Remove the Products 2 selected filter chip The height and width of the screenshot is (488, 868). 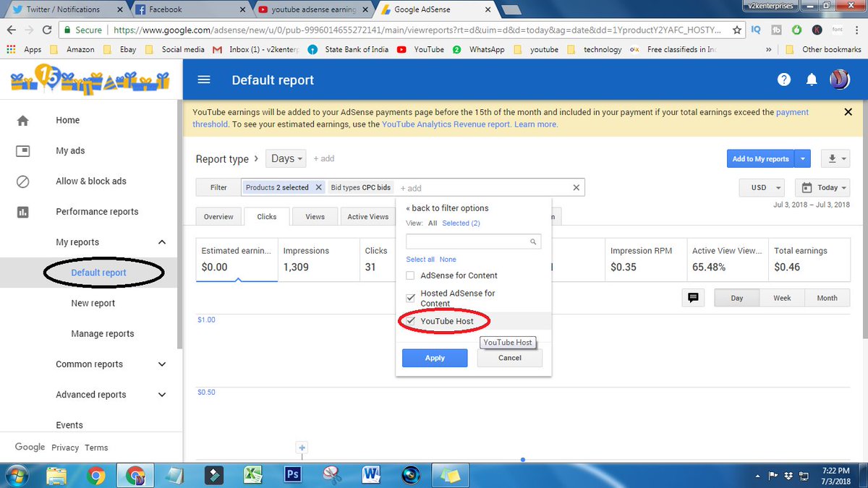[x=317, y=187]
